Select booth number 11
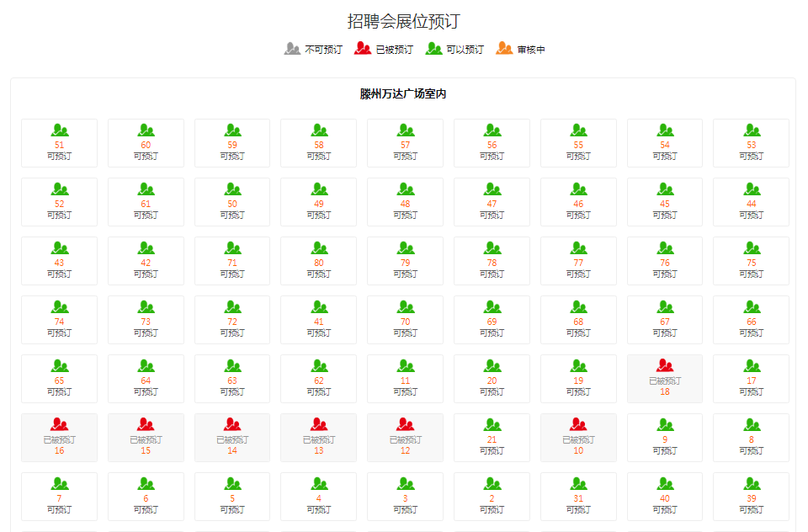 pos(405,379)
